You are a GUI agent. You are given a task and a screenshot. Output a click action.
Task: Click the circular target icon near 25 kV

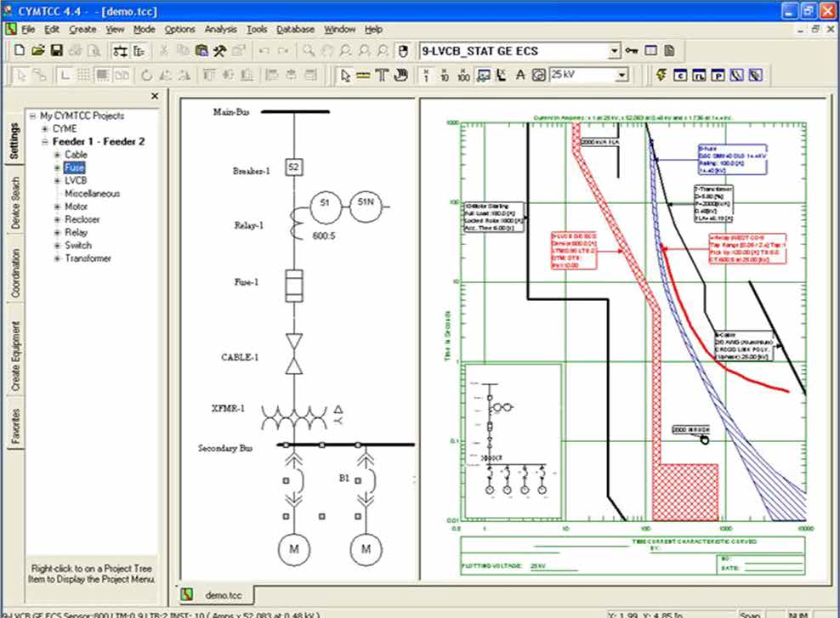[x=538, y=76]
